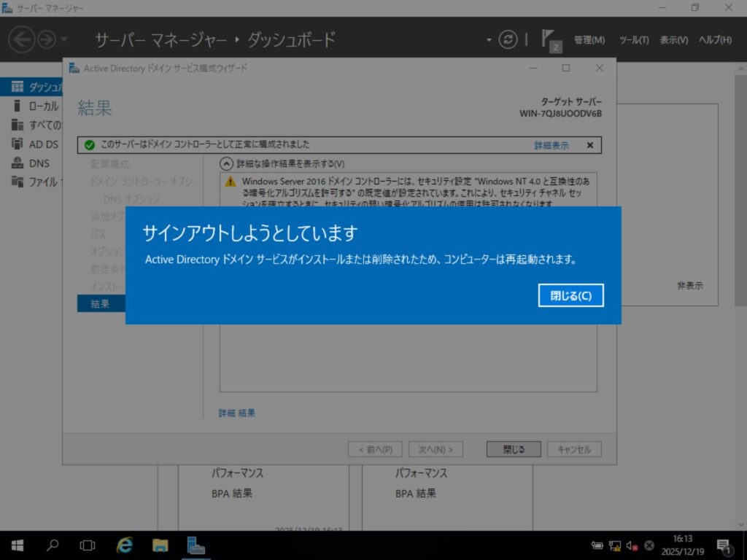Viewport: 747px width, 560px height.
Task: Open the 表示(V) menu
Action: click(673, 40)
